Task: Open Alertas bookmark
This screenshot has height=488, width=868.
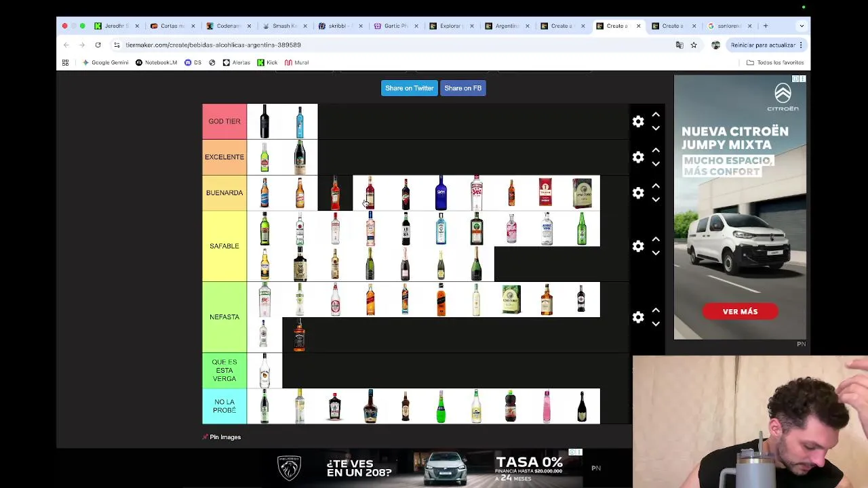Action: 236,62
